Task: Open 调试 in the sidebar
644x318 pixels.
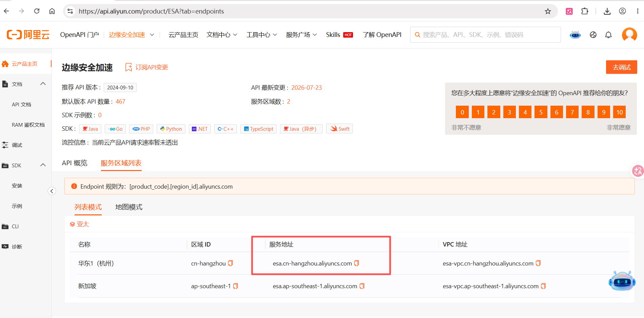Action: point(17,145)
